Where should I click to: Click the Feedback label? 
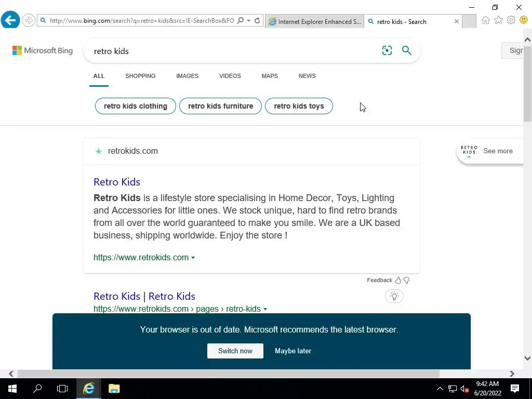click(379, 280)
